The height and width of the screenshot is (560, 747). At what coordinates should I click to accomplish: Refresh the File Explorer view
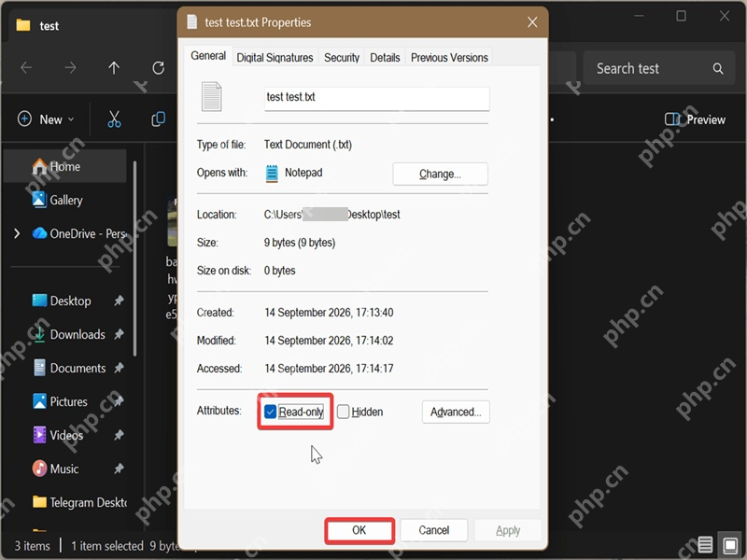coord(158,68)
